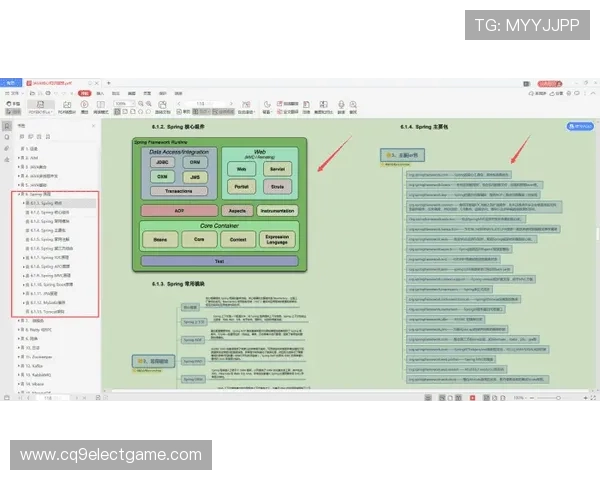Toggle the red highlighted view icon in status bar
The image size is (600, 480).
pos(473,398)
